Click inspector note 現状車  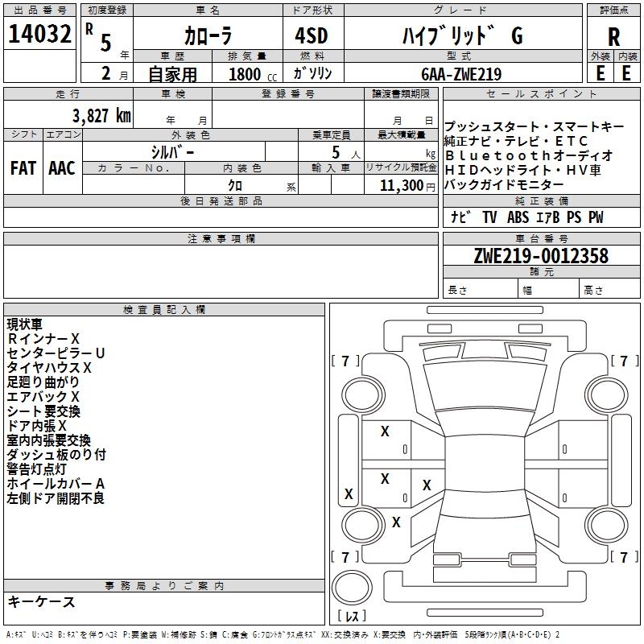click(x=25, y=324)
